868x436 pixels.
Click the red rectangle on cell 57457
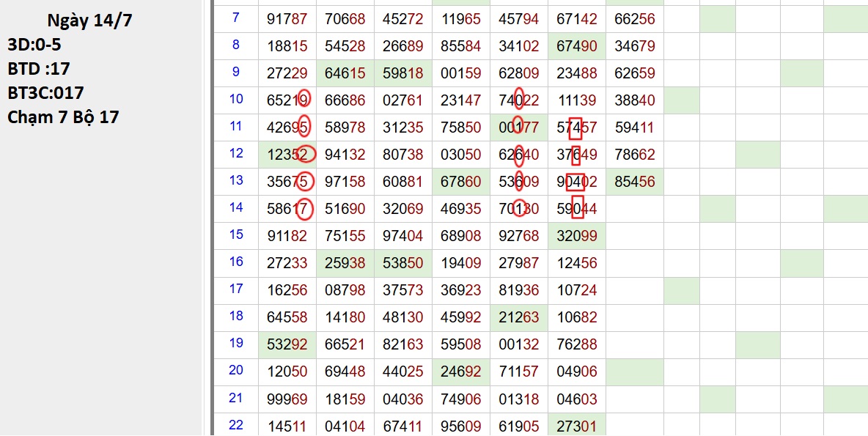[575, 128]
